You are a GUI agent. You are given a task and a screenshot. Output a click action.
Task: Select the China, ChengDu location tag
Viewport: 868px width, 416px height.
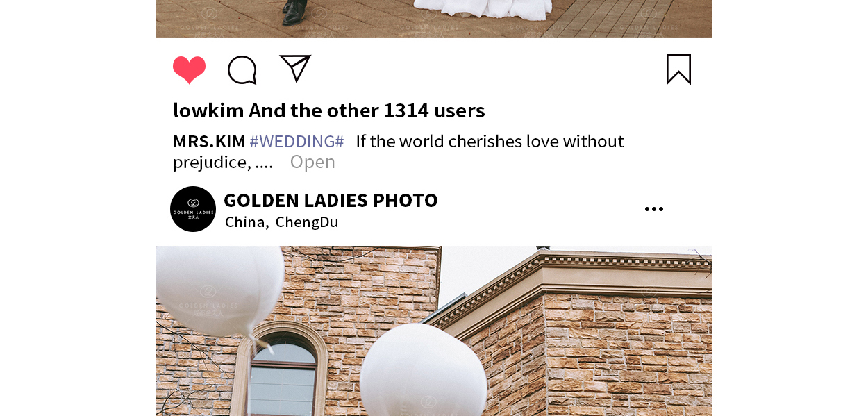[x=282, y=222]
